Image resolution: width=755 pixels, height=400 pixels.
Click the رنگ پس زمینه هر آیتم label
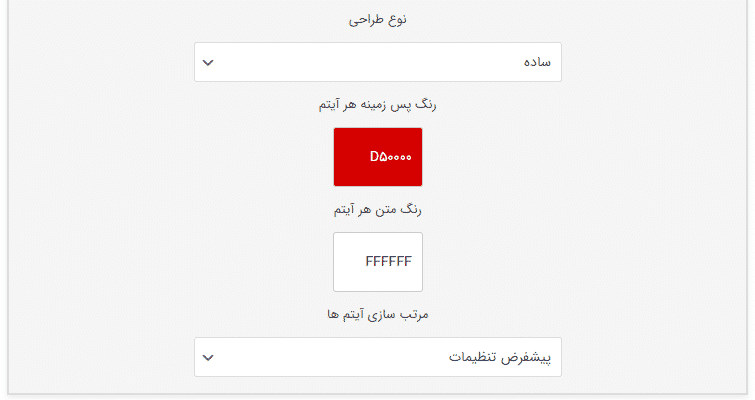click(x=378, y=105)
